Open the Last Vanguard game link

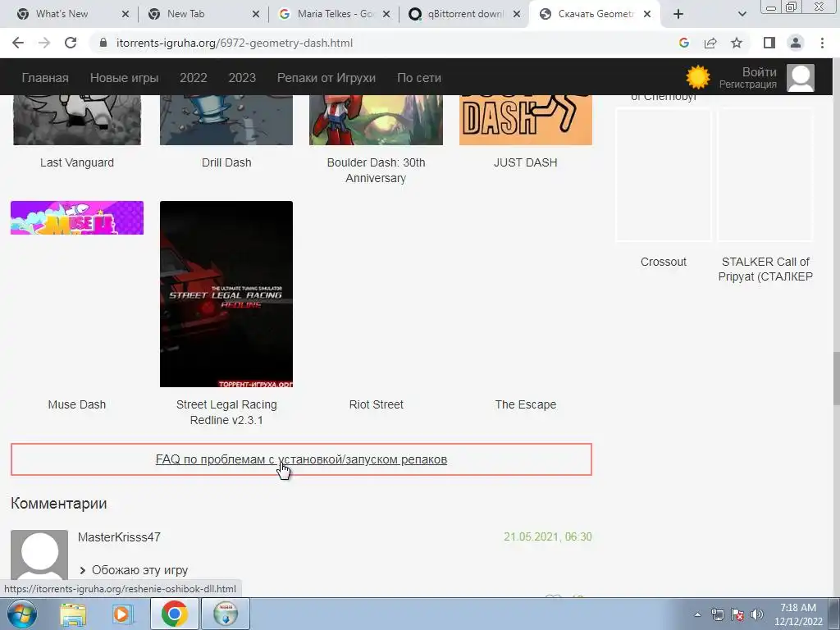point(77,162)
